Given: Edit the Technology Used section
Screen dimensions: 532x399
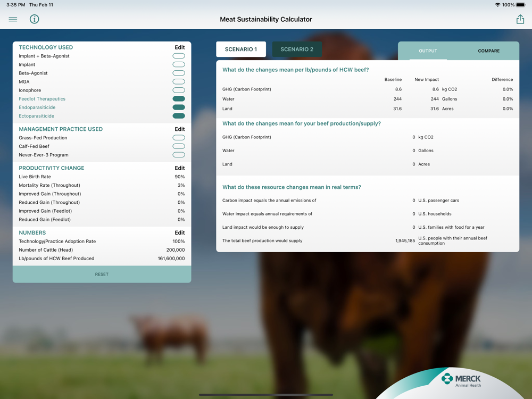Looking at the screenshot, I should coord(180,47).
